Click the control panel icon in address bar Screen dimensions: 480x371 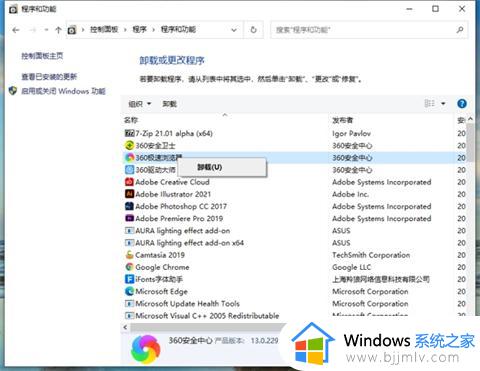72,30
